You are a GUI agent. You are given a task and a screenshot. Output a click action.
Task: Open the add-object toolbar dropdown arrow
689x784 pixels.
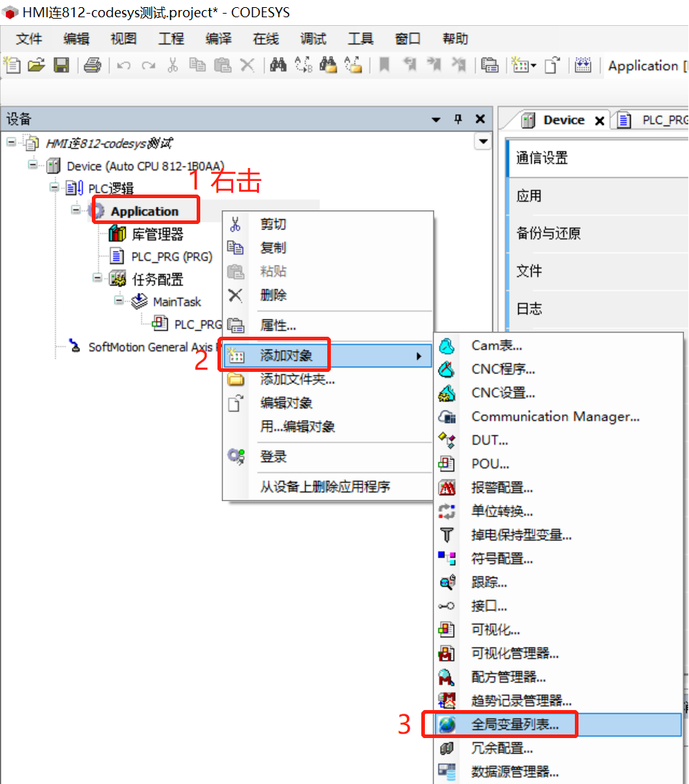[533, 65]
